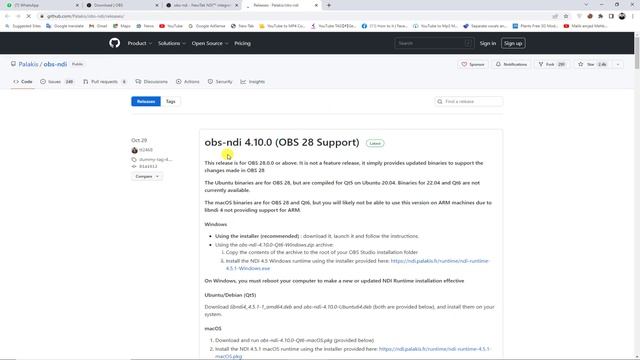Open the Plants Free 3D Models bookmark
The width and height of the screenshot is (640, 360).
point(535,26)
